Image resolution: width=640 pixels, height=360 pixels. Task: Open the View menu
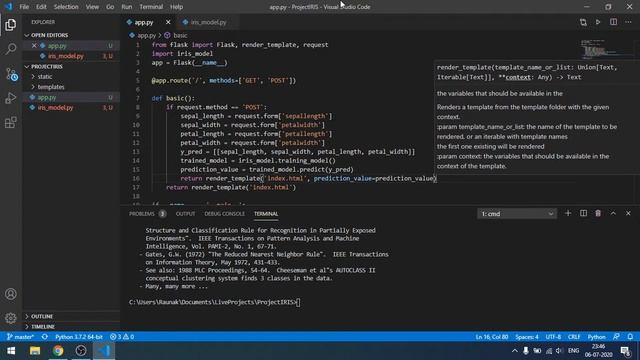(92, 7)
